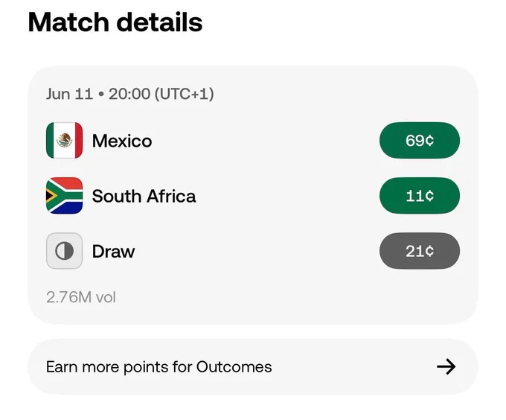Screen dimensions: 506x420
Task: Click the South Africa flag icon
Action: pyautogui.click(x=64, y=196)
